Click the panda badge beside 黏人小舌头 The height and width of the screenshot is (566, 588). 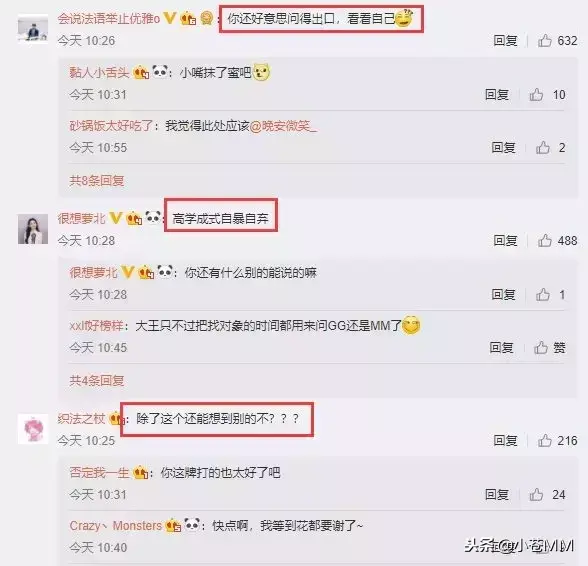click(x=160, y=71)
